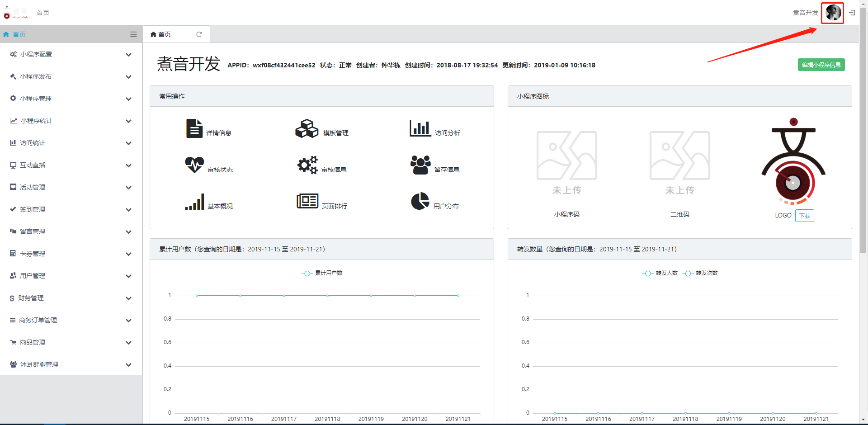Toggle 转发次数 legend series

pyautogui.click(x=701, y=273)
